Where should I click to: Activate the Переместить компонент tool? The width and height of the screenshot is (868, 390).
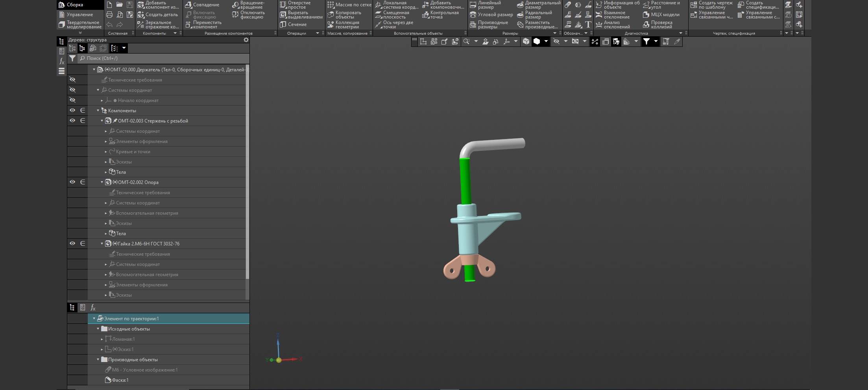pyautogui.click(x=203, y=24)
